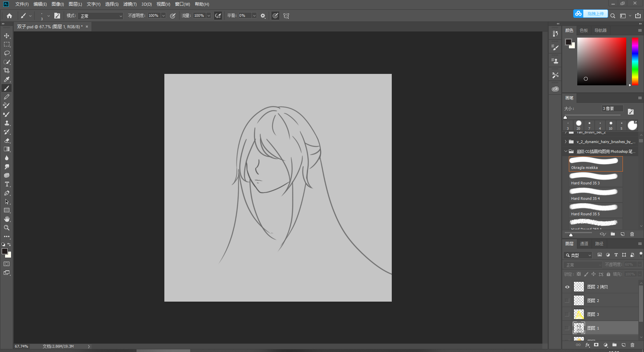Select Okragla miekka brush preset
The image size is (644, 352).
click(596, 164)
